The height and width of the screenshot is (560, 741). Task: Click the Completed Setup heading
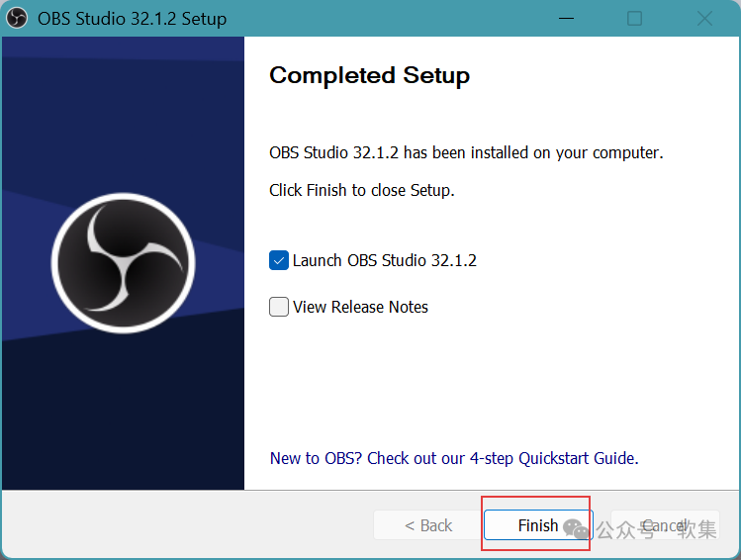click(x=370, y=75)
